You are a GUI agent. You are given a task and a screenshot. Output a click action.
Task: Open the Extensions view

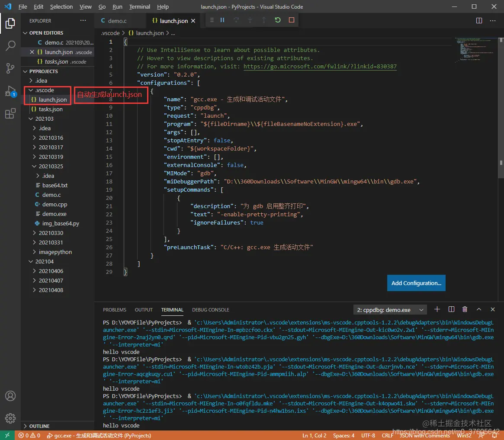click(10, 114)
